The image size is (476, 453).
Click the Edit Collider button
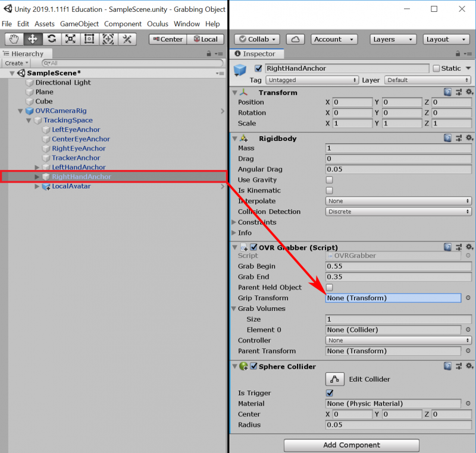pyautogui.click(x=334, y=379)
